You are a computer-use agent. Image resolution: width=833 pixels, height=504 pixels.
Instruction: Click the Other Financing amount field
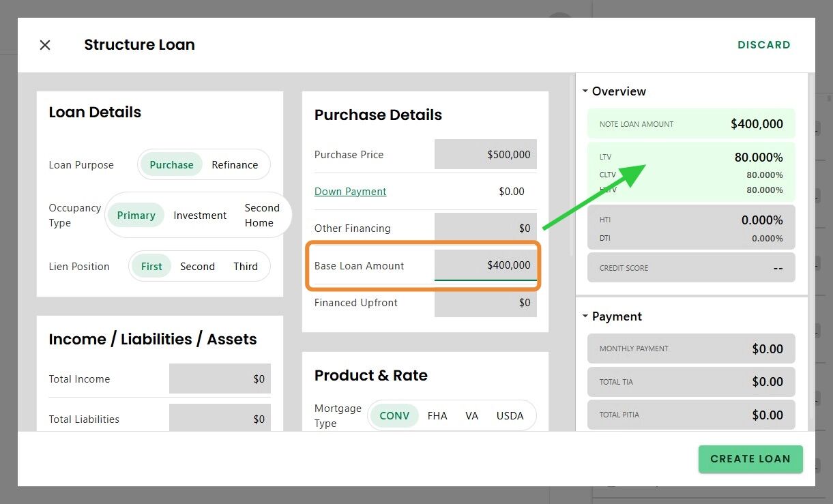486,228
